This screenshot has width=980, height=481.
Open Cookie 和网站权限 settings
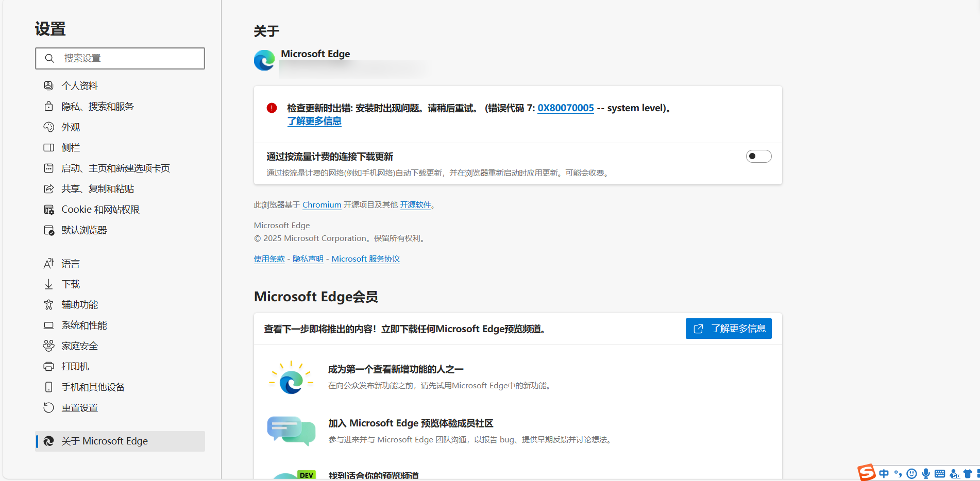[x=100, y=210]
